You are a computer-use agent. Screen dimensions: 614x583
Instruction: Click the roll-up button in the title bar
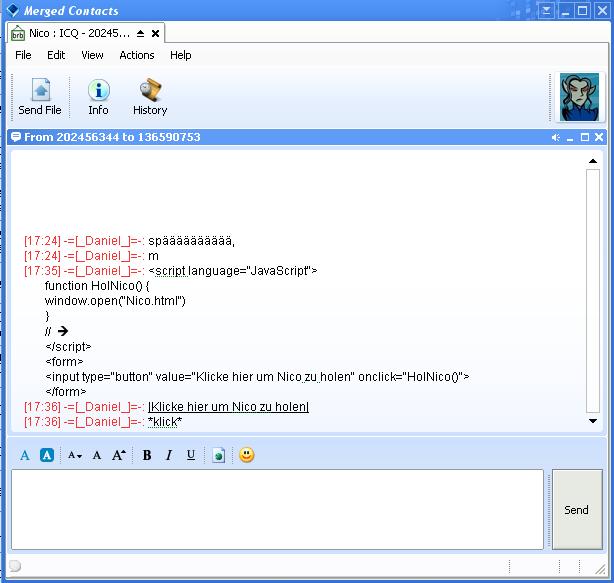pyautogui.click(x=546, y=11)
